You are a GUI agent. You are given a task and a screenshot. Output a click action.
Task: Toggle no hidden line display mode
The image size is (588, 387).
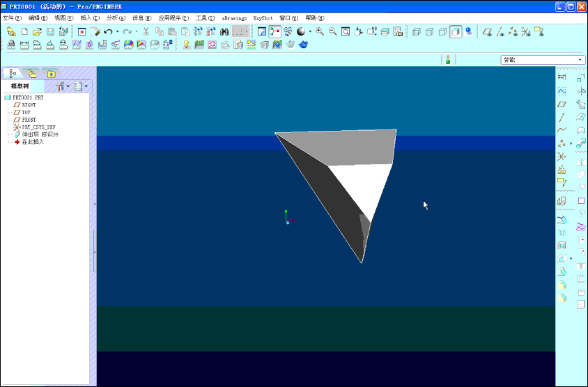442,32
